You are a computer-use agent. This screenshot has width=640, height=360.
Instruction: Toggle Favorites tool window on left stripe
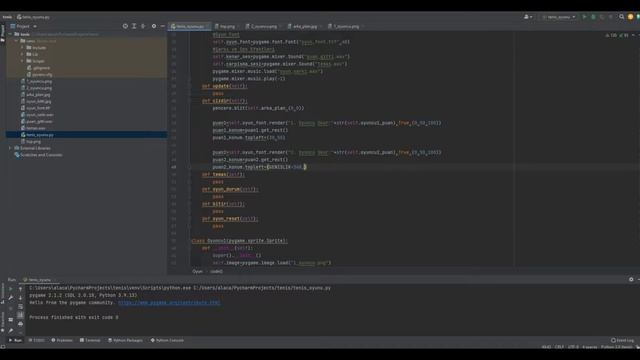2,321
